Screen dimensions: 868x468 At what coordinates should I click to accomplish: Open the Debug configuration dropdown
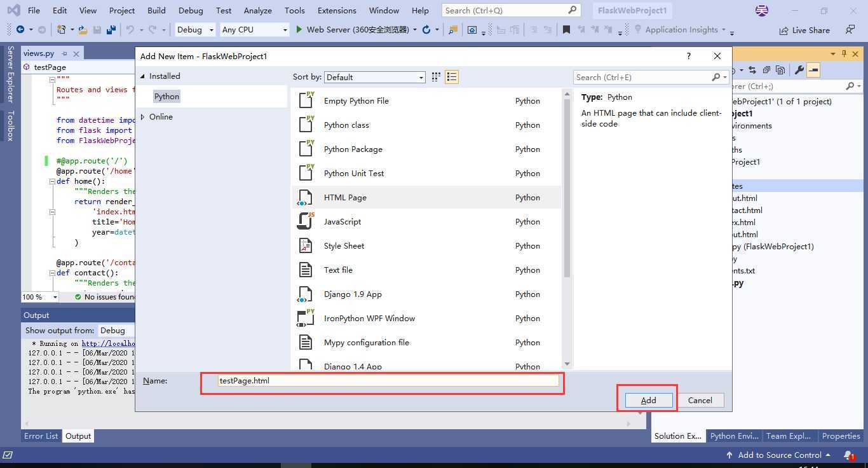point(195,29)
